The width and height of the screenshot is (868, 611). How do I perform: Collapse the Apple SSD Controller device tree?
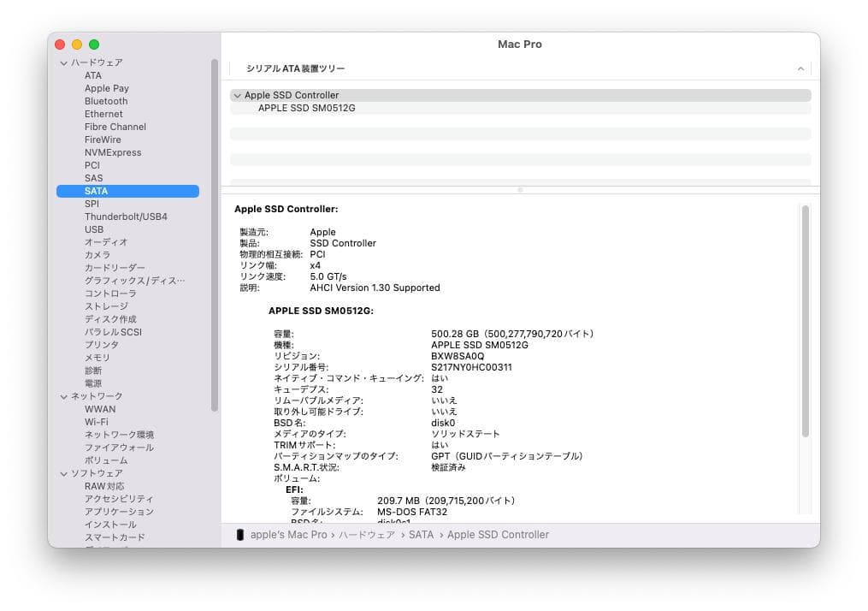pyautogui.click(x=238, y=95)
